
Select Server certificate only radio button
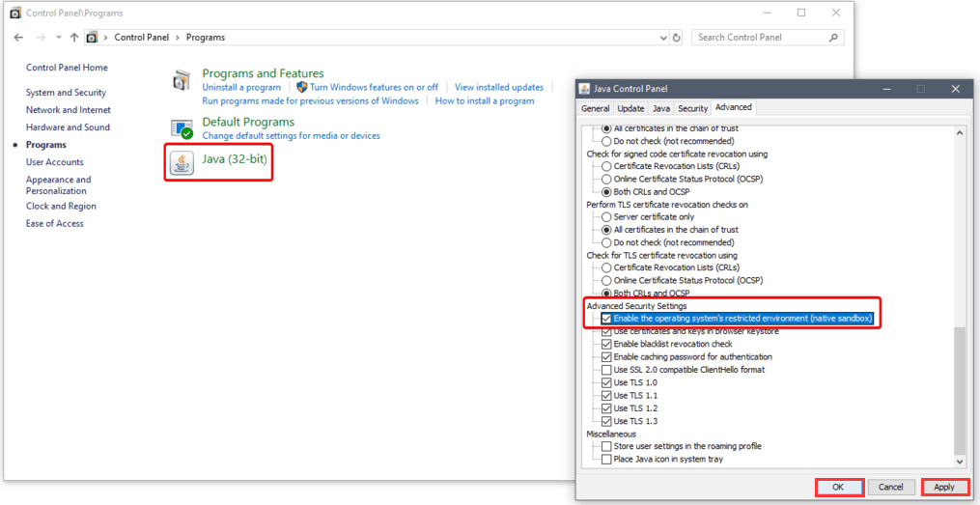606,217
